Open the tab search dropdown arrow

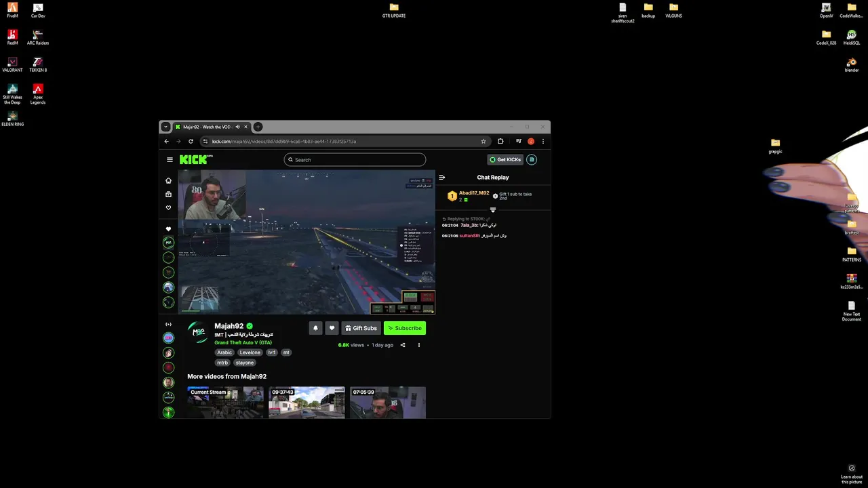click(x=165, y=127)
